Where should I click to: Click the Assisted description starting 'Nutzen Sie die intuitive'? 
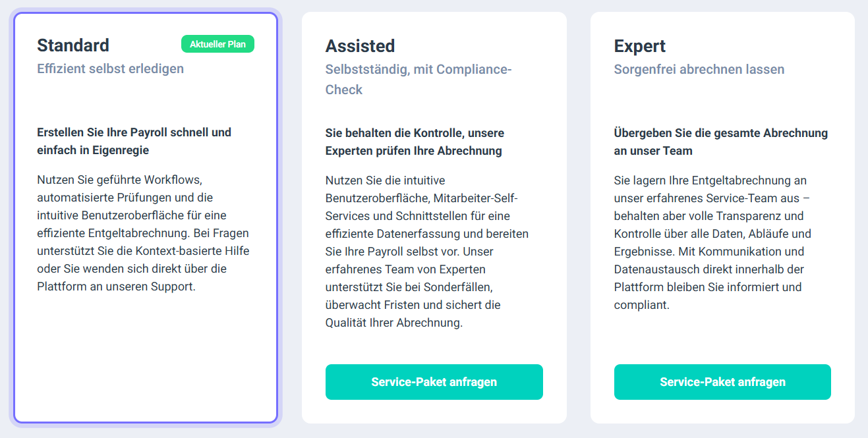pos(426,252)
